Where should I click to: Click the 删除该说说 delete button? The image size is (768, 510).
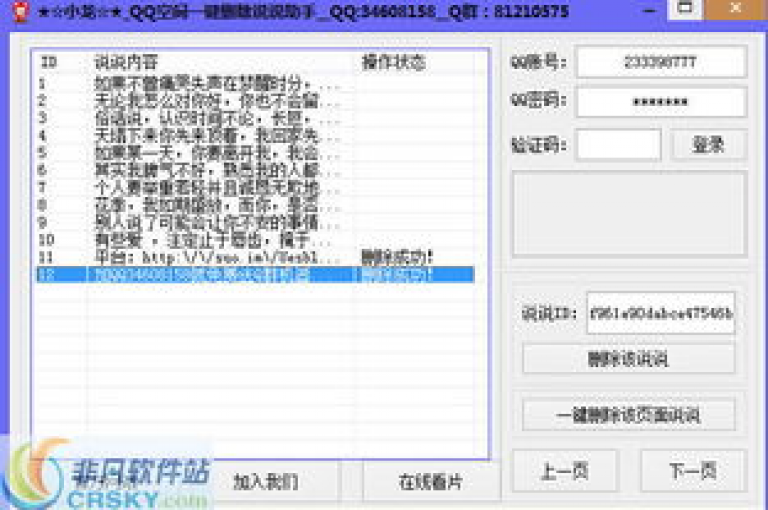[628, 359]
